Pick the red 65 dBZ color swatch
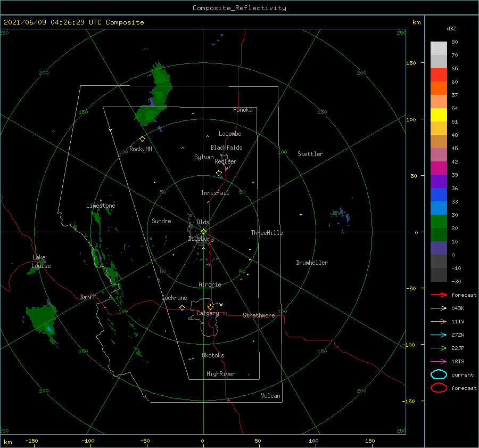 tap(439, 75)
